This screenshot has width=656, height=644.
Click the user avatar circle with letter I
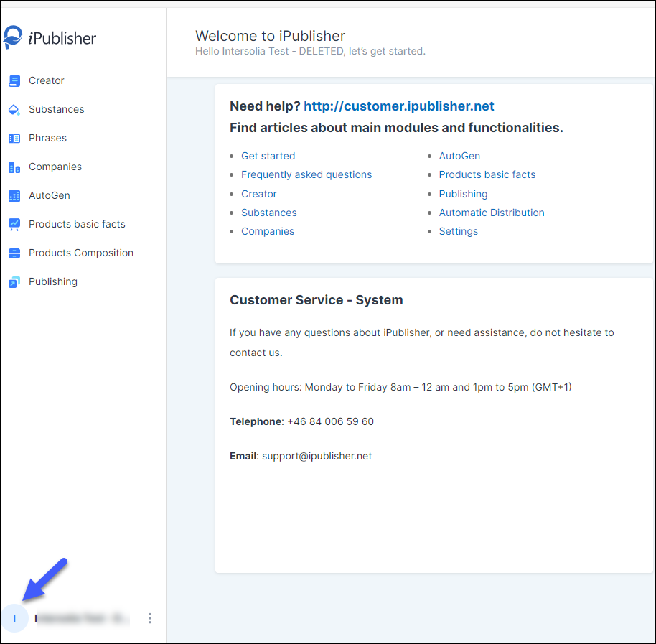(14, 618)
